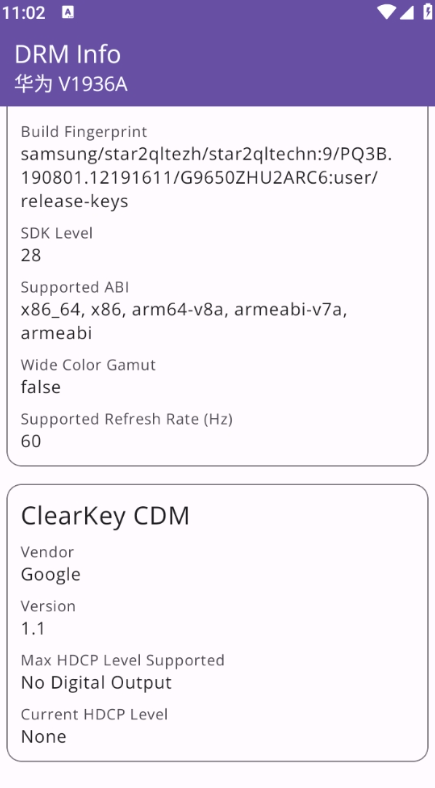Tap the Wi-Fi status icon
435x788 pixels.
(x=386, y=12)
